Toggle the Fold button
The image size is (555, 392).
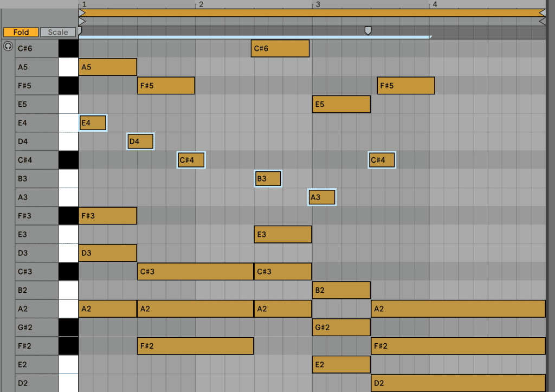pos(21,32)
